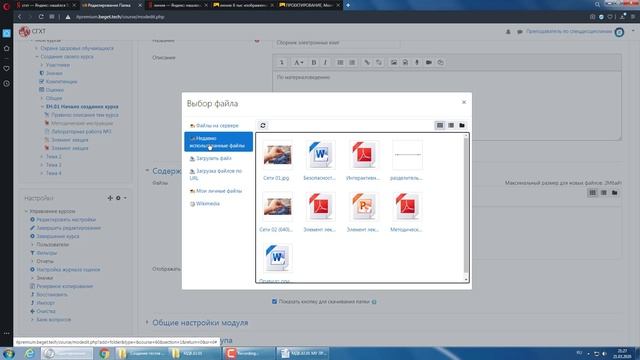The image size is (640, 360).
Task: Open 'Резервное копирование' link
Action: click(64, 286)
